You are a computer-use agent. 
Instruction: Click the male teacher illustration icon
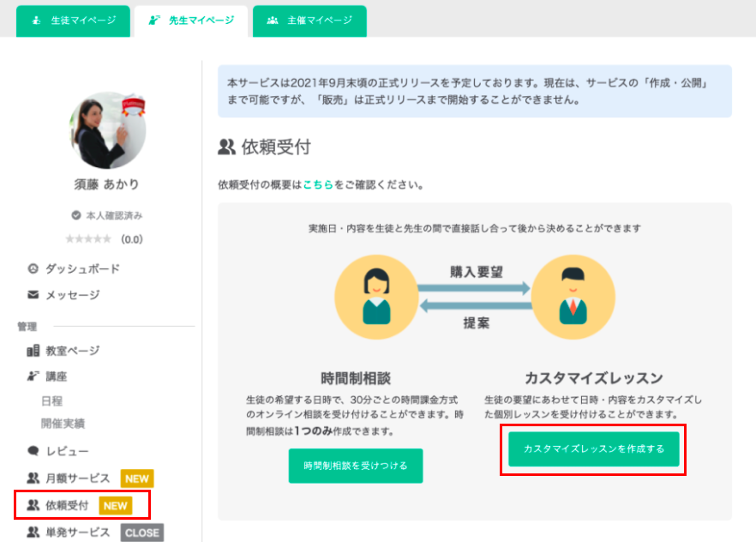point(573,297)
